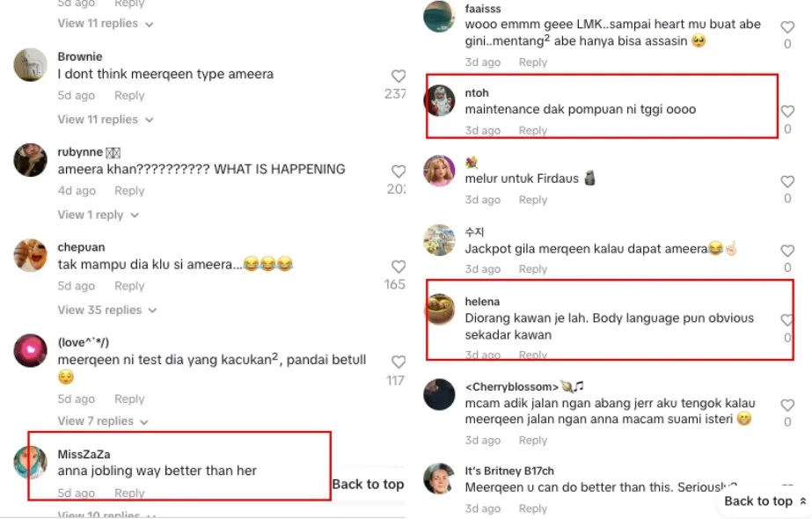
Task: Like Brownie's comment with the heart icon
Action: click(x=399, y=77)
